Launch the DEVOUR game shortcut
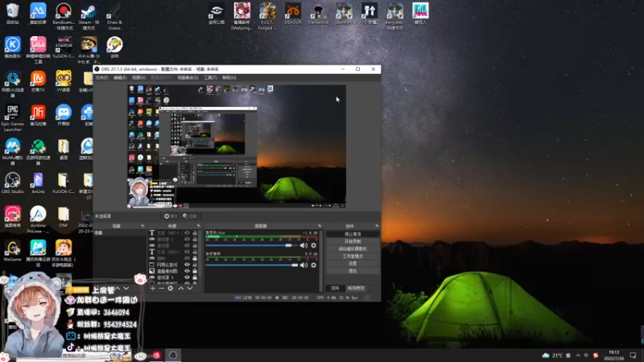The image size is (644, 362). [293, 14]
